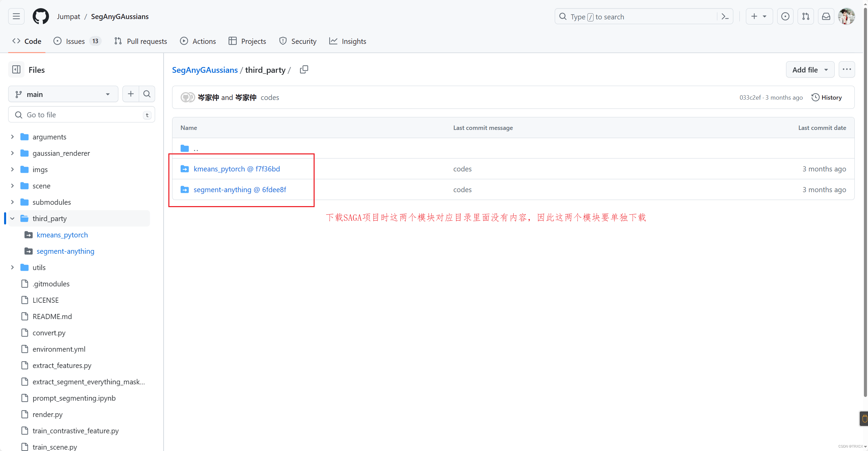Expand the create new plus dropdown

click(x=759, y=16)
